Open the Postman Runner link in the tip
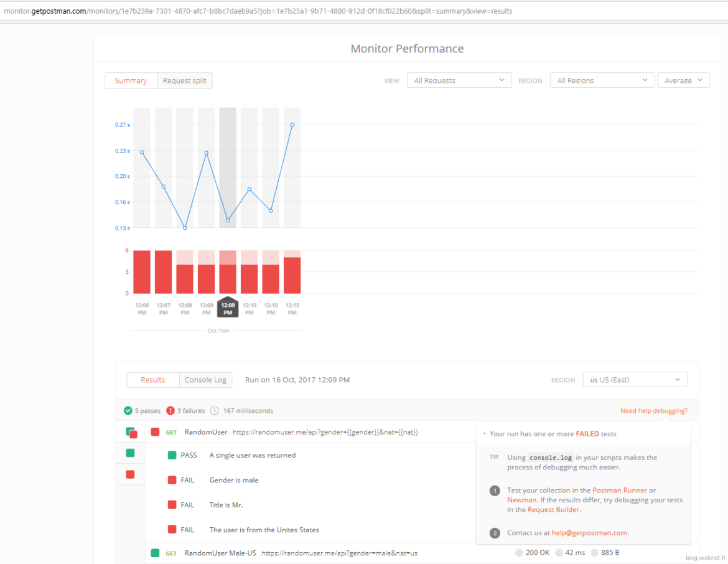The width and height of the screenshot is (728, 564). point(619,490)
